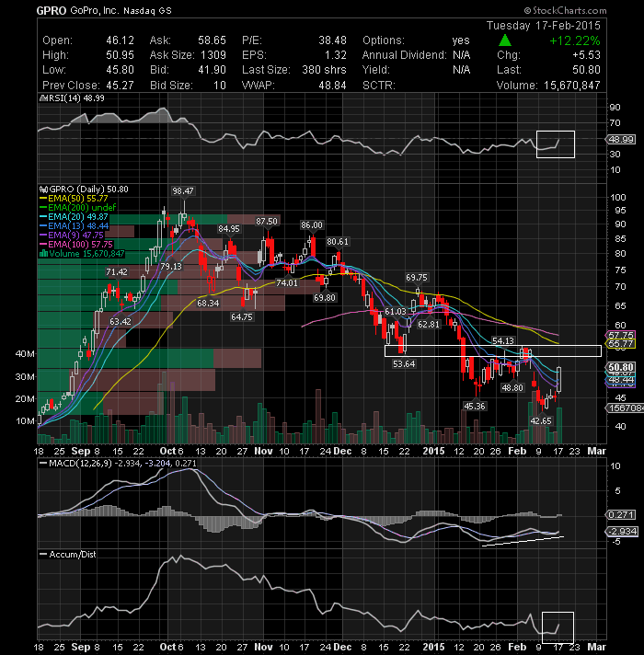Screen dimensions: 644x655
Task: Click the EMA(20) 49.87 legend entry
Action: point(74,217)
